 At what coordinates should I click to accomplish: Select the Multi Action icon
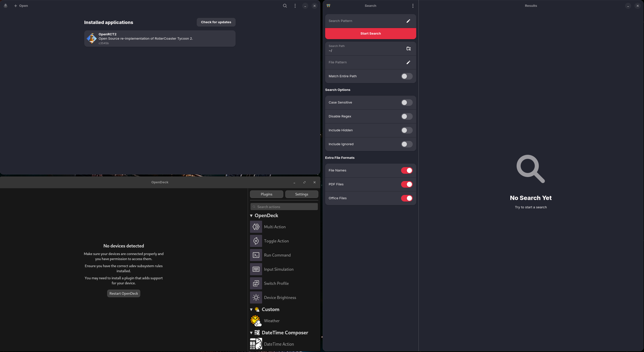(x=256, y=227)
